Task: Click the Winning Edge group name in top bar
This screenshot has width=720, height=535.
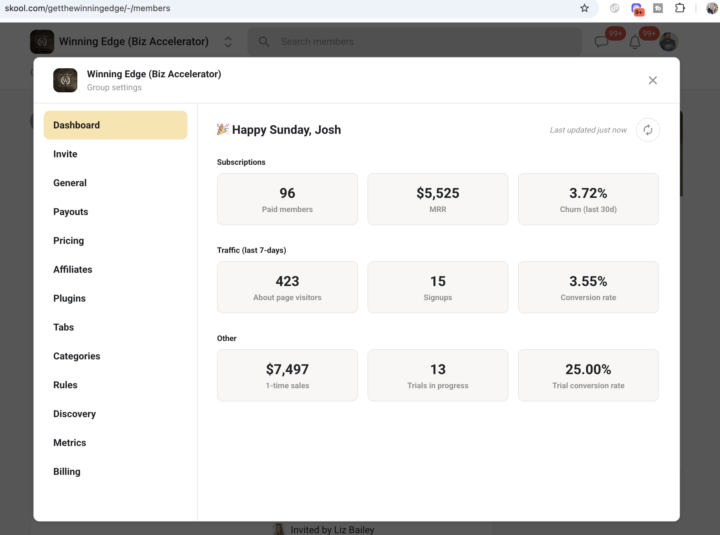Action: point(134,42)
